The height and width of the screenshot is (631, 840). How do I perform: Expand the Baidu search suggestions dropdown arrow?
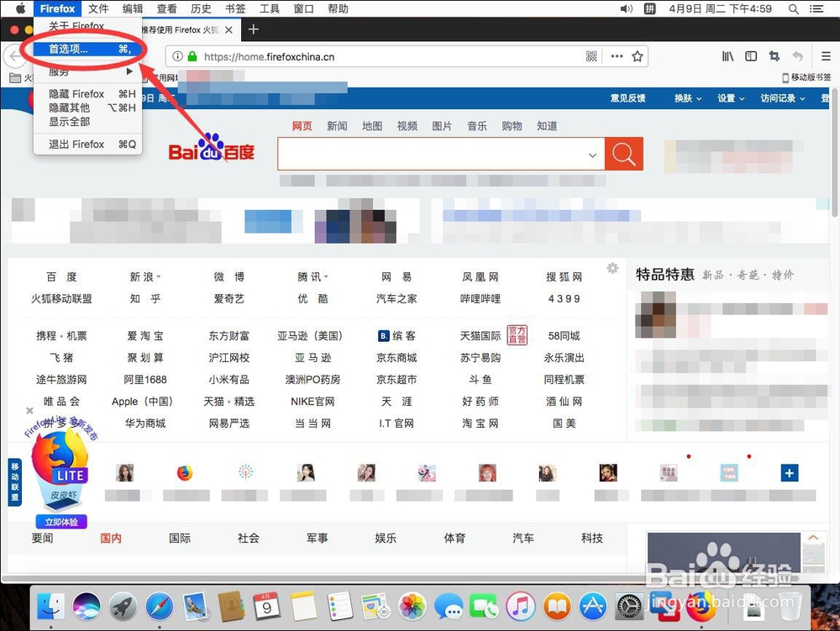point(592,155)
